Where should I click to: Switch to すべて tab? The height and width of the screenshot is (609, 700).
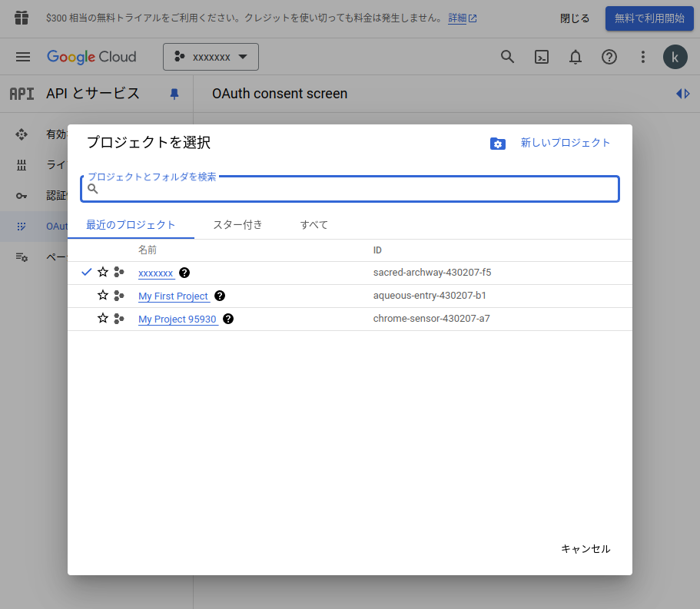pos(314,225)
